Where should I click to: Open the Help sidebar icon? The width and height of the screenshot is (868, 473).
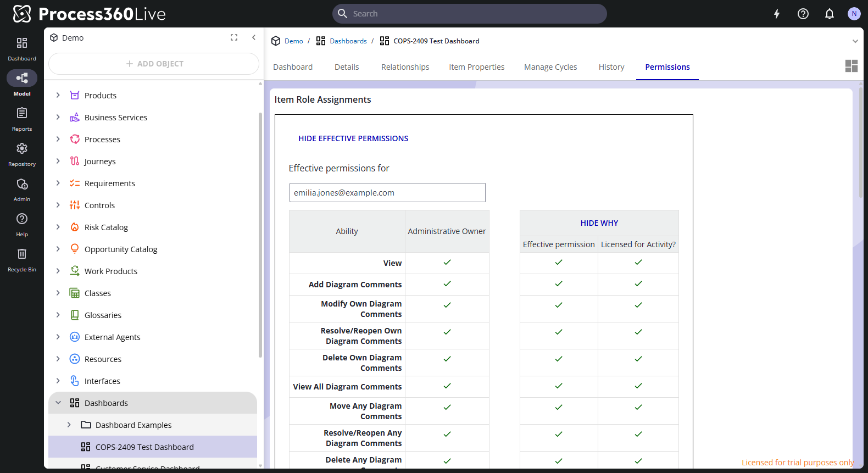[22, 224]
